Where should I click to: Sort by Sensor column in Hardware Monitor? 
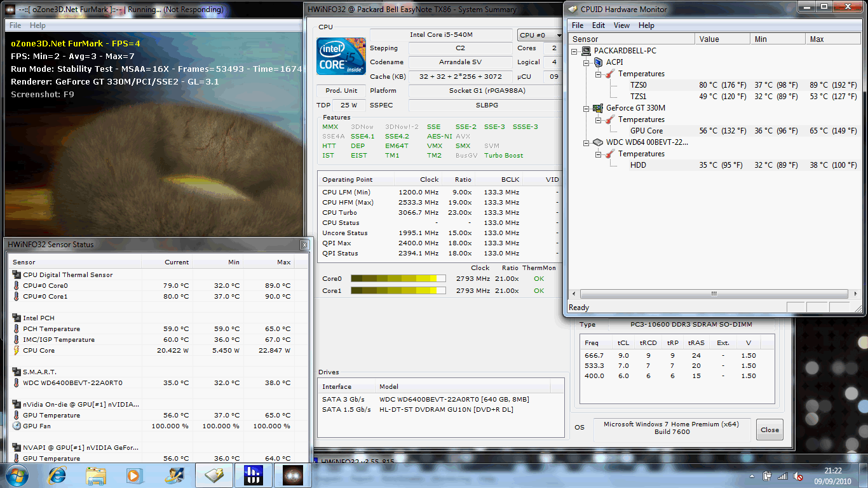(x=632, y=39)
